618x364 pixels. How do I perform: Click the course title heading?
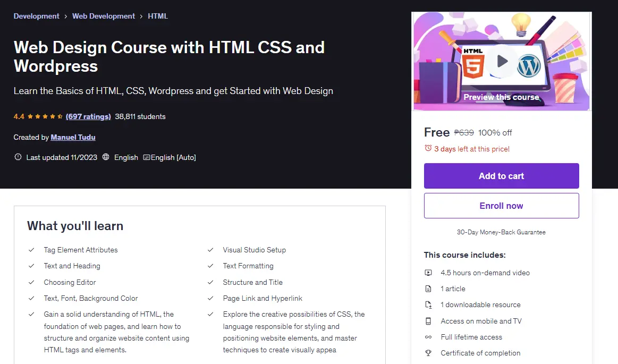(x=169, y=56)
